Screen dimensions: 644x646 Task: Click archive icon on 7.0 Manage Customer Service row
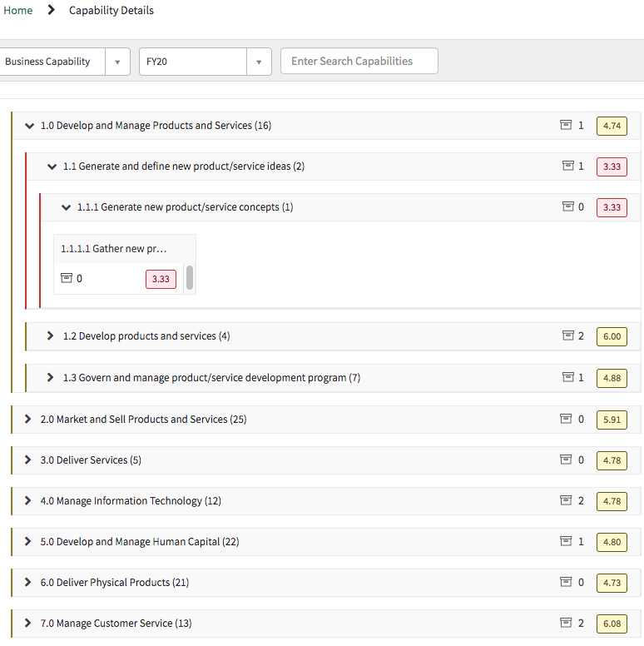click(566, 623)
